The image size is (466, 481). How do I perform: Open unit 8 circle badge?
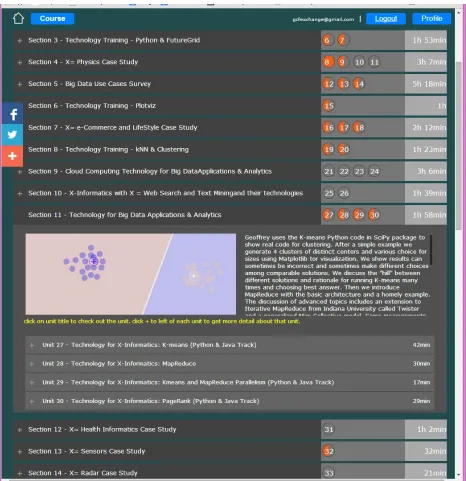328,62
